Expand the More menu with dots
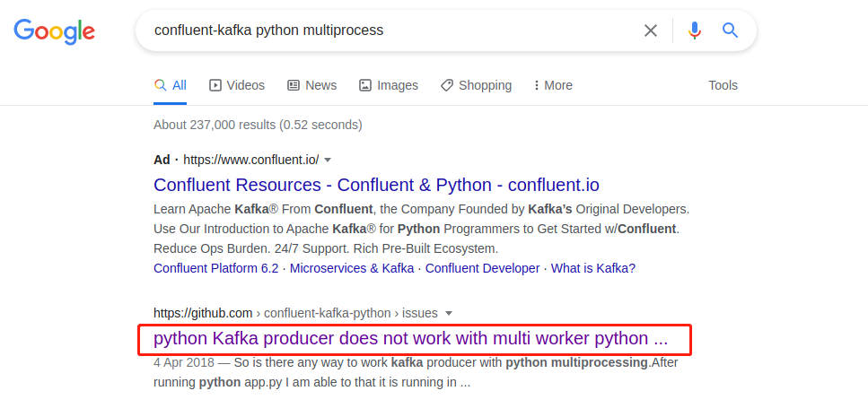This screenshot has height=417, width=868. point(553,85)
